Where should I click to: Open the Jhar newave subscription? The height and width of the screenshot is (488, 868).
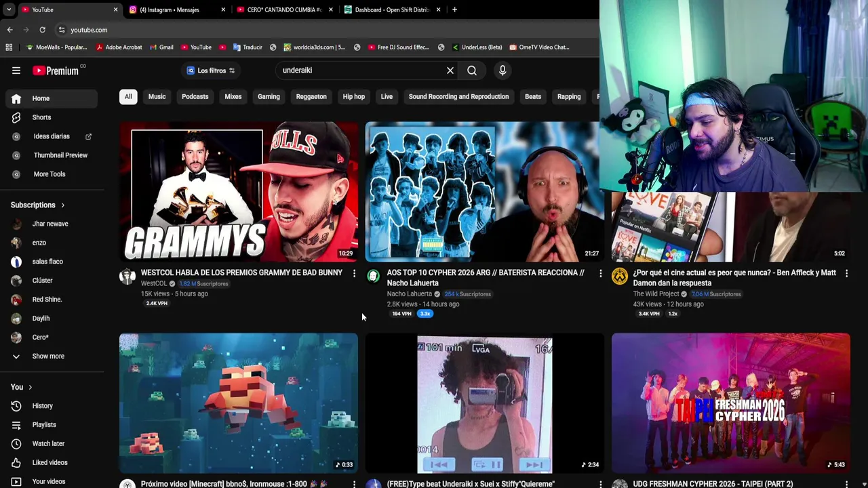pos(52,224)
